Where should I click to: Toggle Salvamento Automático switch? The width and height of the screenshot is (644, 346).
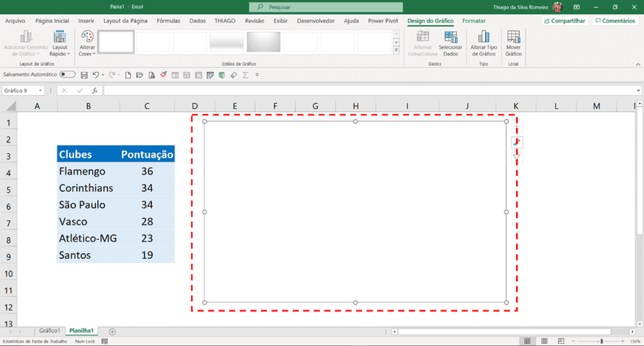tap(68, 74)
